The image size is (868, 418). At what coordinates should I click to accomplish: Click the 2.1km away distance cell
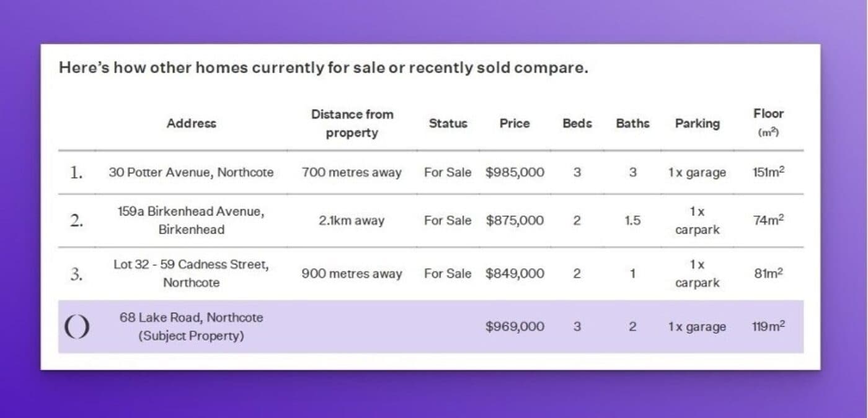(352, 220)
